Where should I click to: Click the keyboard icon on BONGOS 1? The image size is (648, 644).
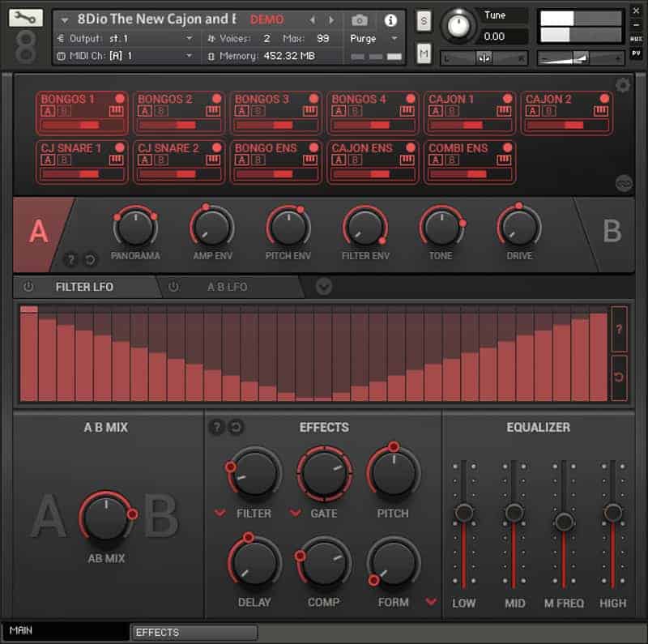[116, 111]
